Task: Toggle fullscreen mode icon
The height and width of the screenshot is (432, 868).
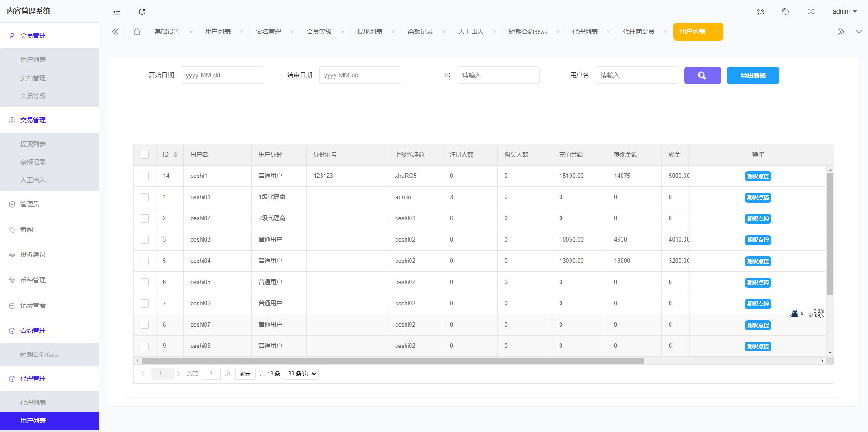Action: [x=811, y=12]
